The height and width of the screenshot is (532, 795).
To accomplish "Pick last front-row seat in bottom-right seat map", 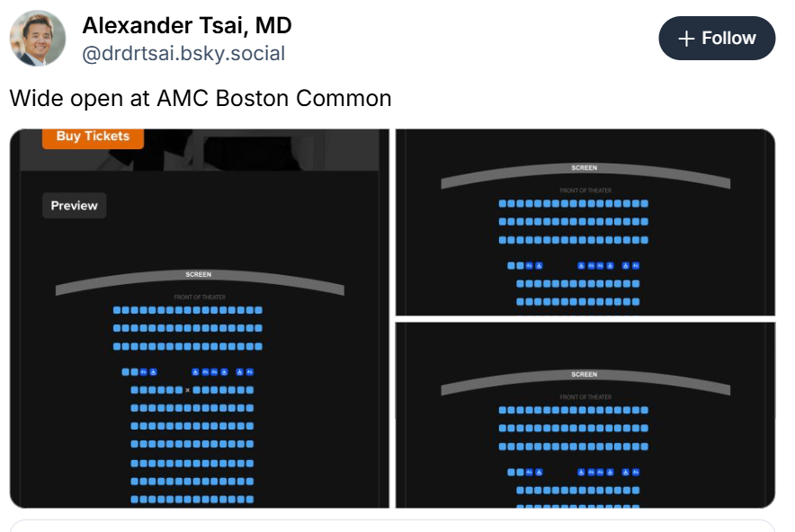I will (x=645, y=410).
